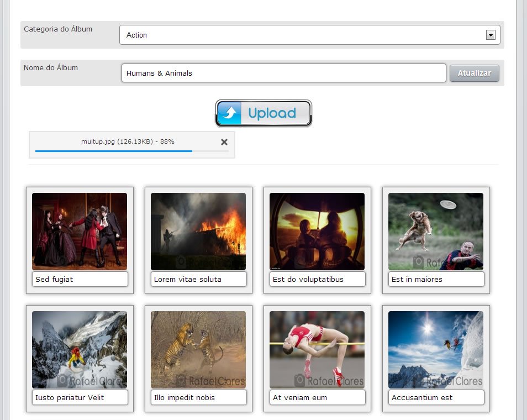Open the Est do voluptatibus sunset thumbnail
The height and width of the screenshot is (420, 527).
(317, 232)
